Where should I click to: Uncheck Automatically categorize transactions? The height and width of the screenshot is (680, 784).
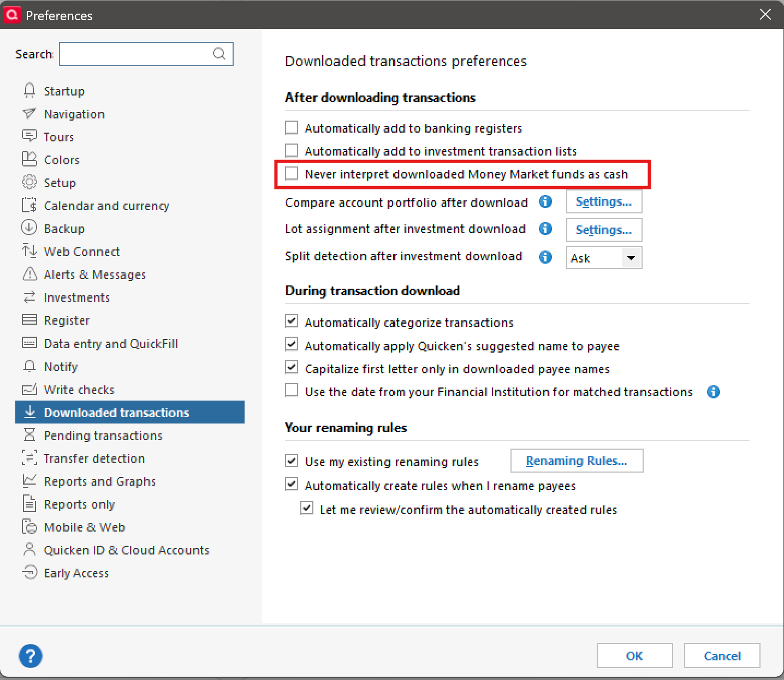[292, 321]
